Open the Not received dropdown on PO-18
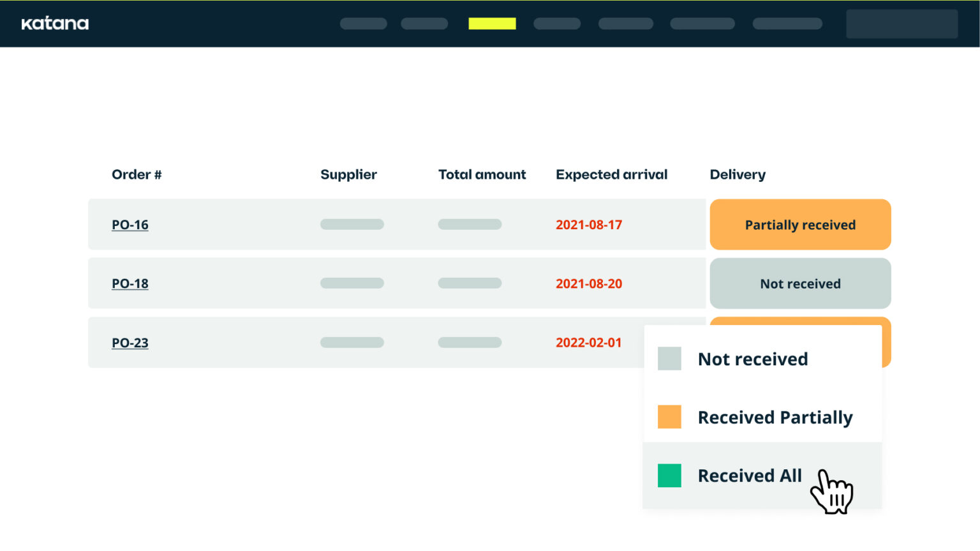The height and width of the screenshot is (551, 980). pyautogui.click(x=800, y=283)
